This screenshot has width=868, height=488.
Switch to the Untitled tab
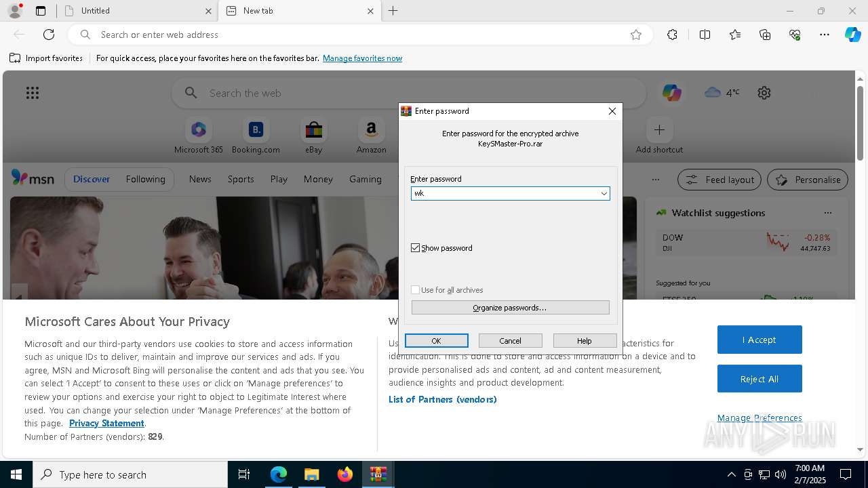coord(138,11)
